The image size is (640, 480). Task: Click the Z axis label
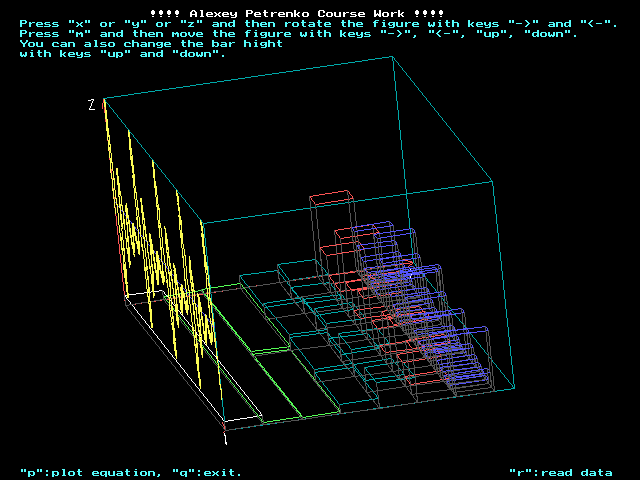click(92, 104)
